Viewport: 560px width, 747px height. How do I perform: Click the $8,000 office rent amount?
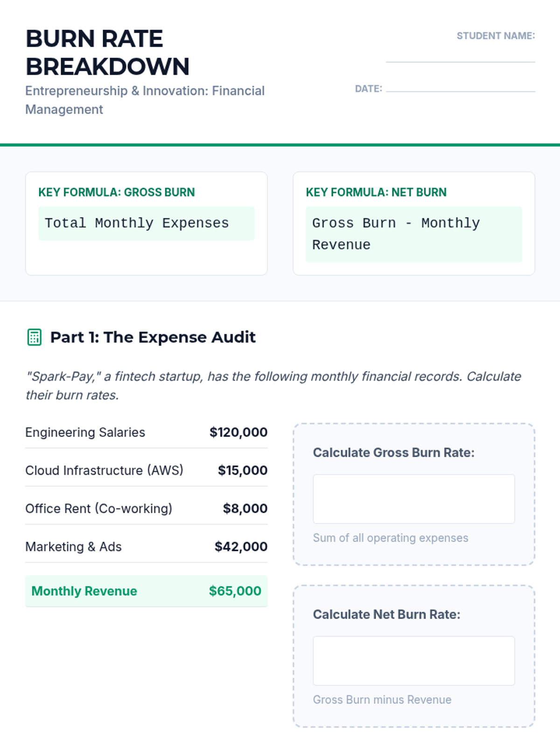[245, 508]
